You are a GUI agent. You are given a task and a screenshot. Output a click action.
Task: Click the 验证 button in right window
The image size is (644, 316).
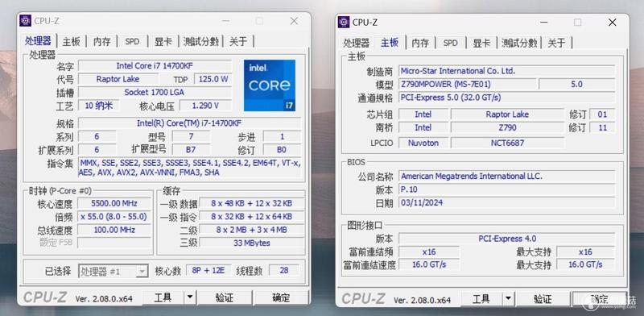543,299
